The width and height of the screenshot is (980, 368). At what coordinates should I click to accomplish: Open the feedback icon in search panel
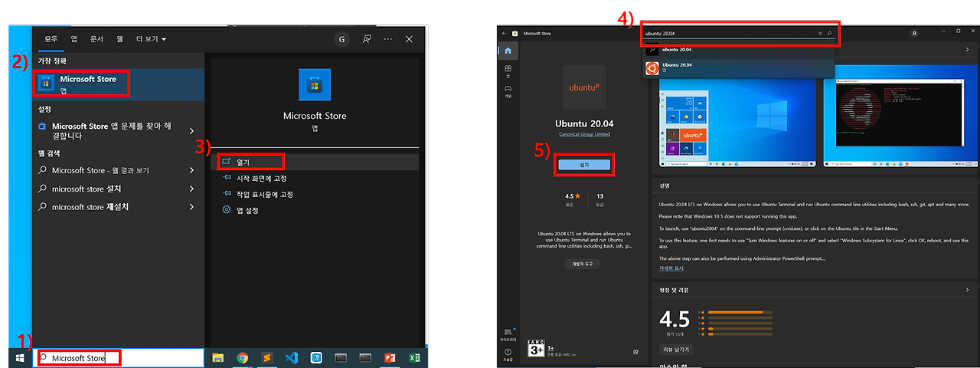click(x=367, y=39)
